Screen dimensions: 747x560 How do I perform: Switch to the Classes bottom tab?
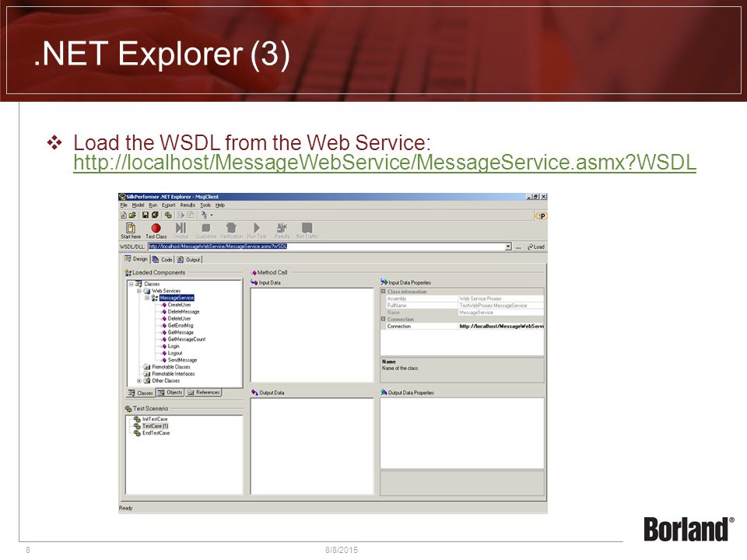tap(140, 393)
